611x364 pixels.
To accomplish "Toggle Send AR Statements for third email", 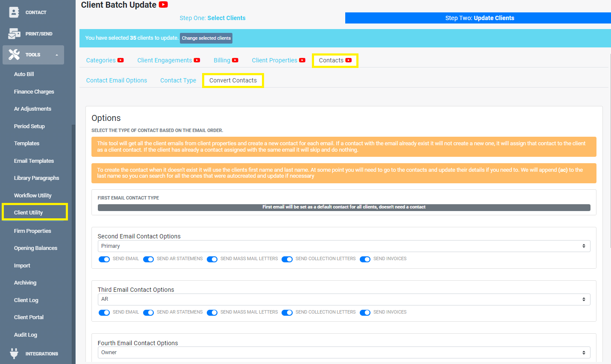I will pyautogui.click(x=148, y=313).
